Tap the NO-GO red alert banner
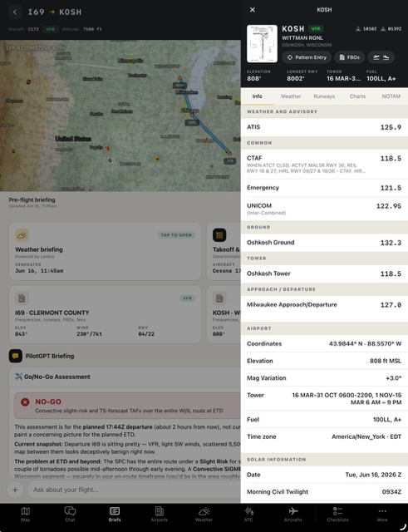 (x=127, y=406)
